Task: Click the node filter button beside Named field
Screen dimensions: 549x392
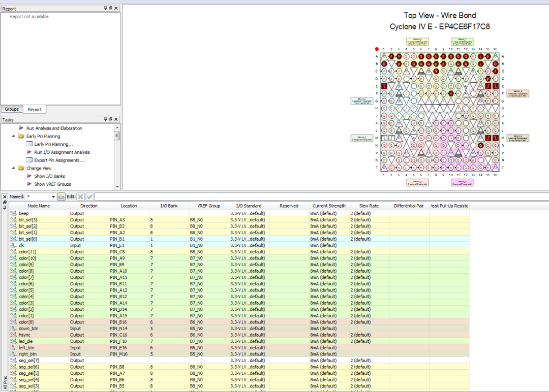Action: click(x=61, y=197)
